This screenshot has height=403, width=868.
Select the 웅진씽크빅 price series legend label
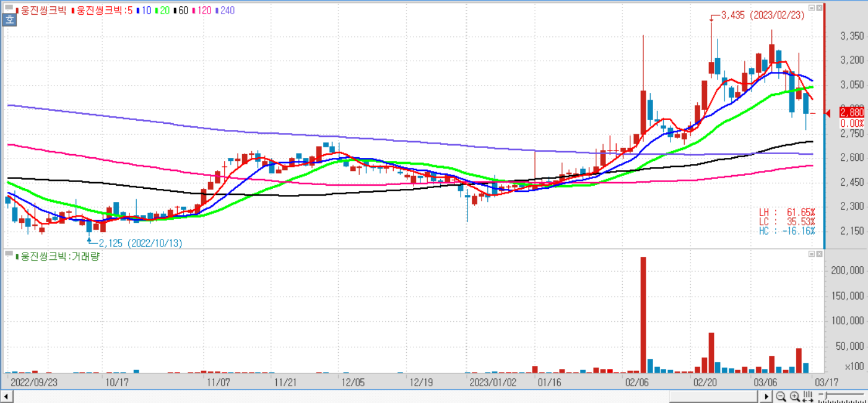[x=41, y=11]
